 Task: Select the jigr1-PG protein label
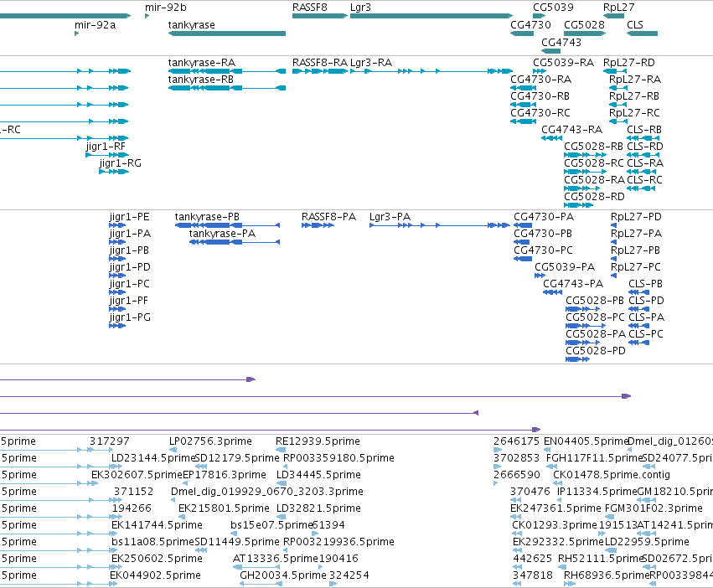(130, 317)
